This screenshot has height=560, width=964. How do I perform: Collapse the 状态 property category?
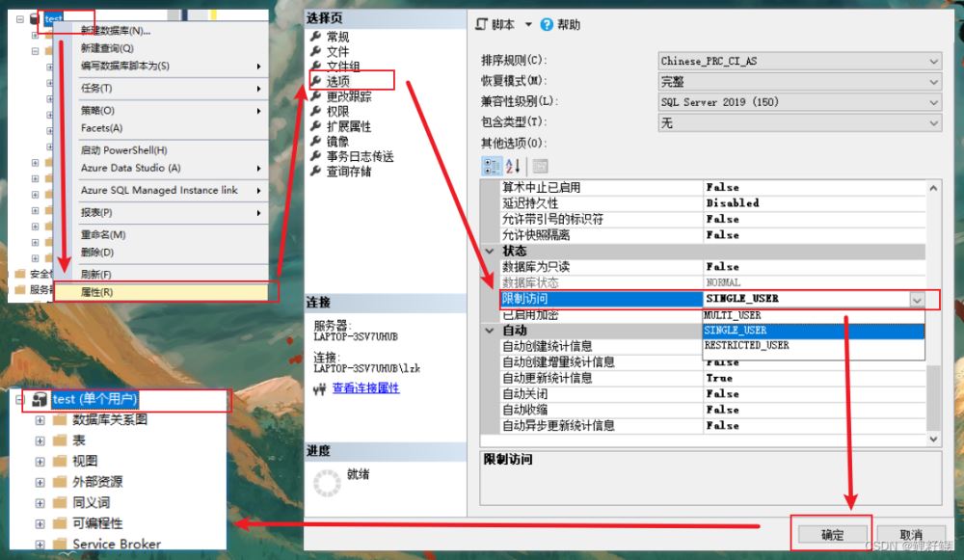[x=490, y=251]
